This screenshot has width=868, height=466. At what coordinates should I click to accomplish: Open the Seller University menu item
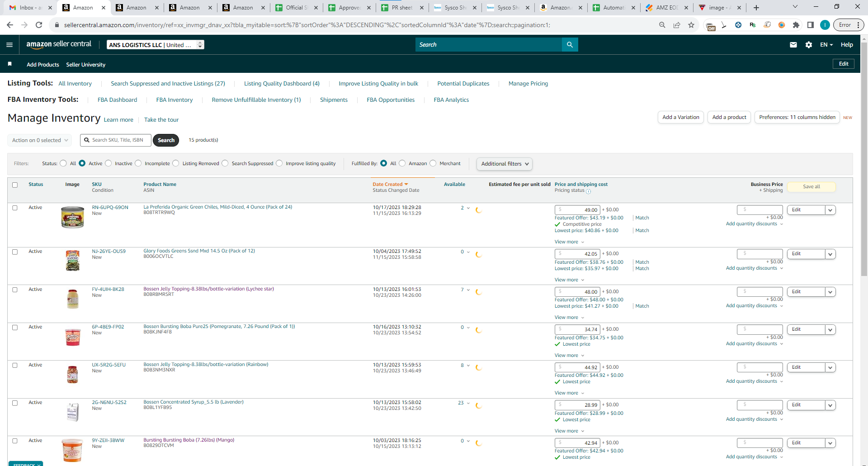coord(86,65)
